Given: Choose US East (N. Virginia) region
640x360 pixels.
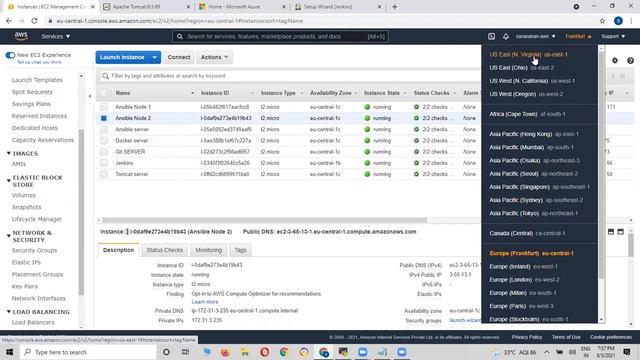Looking at the screenshot, I should [x=528, y=54].
